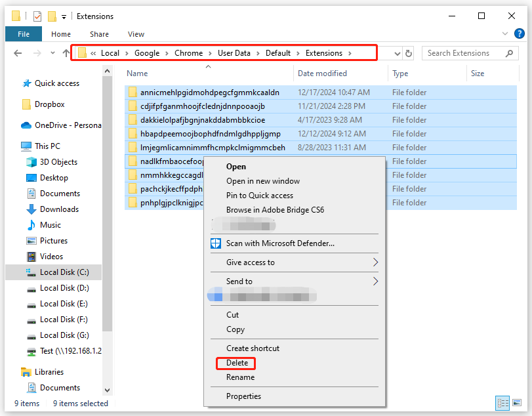Click the Forward navigation arrow
The height and width of the screenshot is (416, 532).
(37, 53)
